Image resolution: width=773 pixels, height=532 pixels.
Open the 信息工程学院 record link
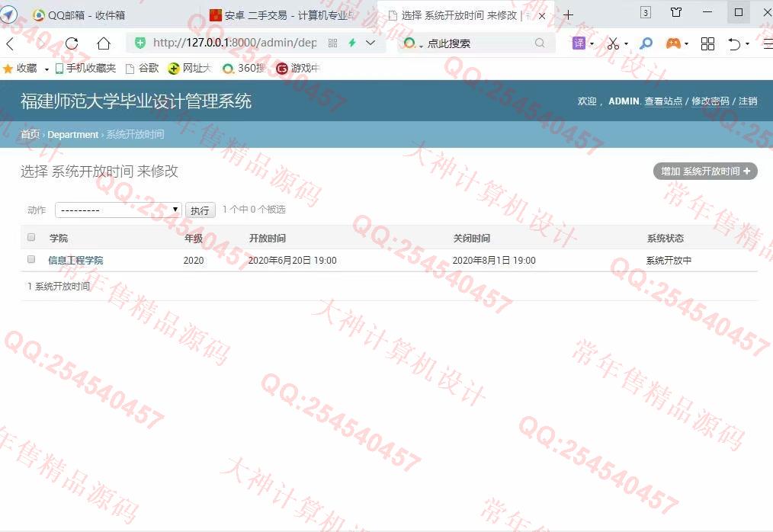76,261
